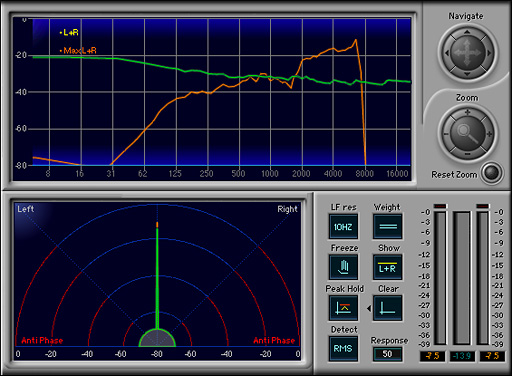Click the left red Anti Phase label
The image size is (512, 376).
click(42, 340)
